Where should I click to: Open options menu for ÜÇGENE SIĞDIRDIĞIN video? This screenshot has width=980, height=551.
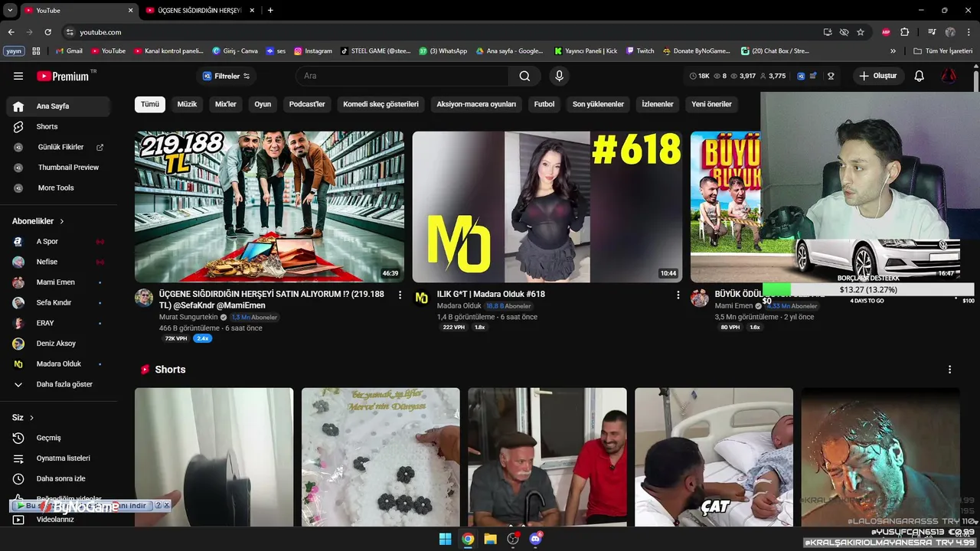click(400, 295)
